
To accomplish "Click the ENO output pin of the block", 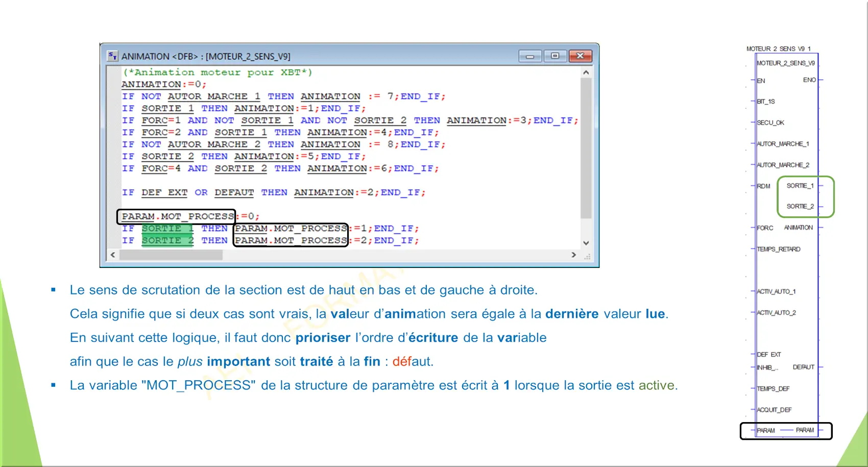I will click(x=809, y=80).
